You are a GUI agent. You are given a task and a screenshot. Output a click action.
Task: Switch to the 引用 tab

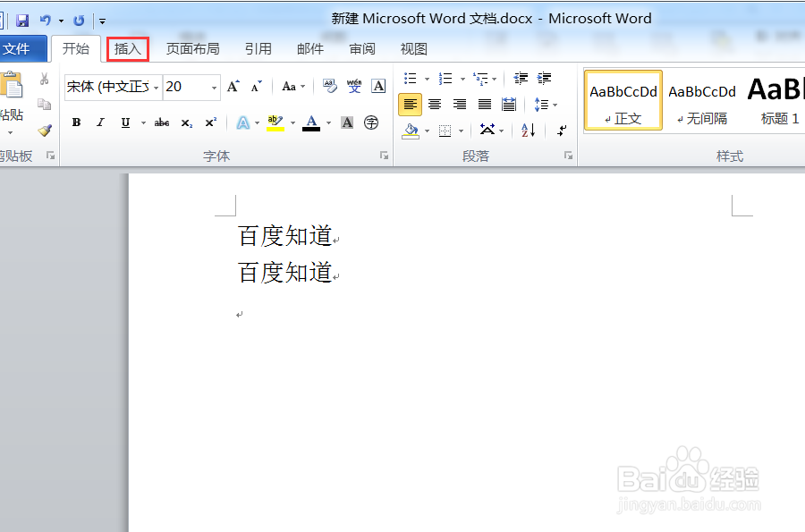(x=258, y=49)
